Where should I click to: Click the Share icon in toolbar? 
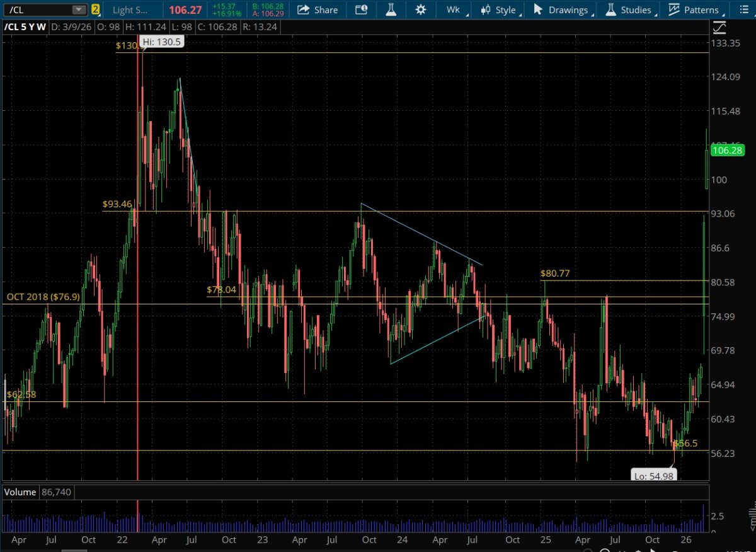(304, 9)
